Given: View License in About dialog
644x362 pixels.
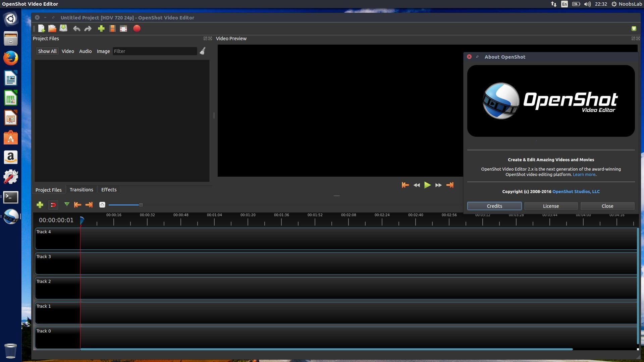Looking at the screenshot, I should [551, 206].
